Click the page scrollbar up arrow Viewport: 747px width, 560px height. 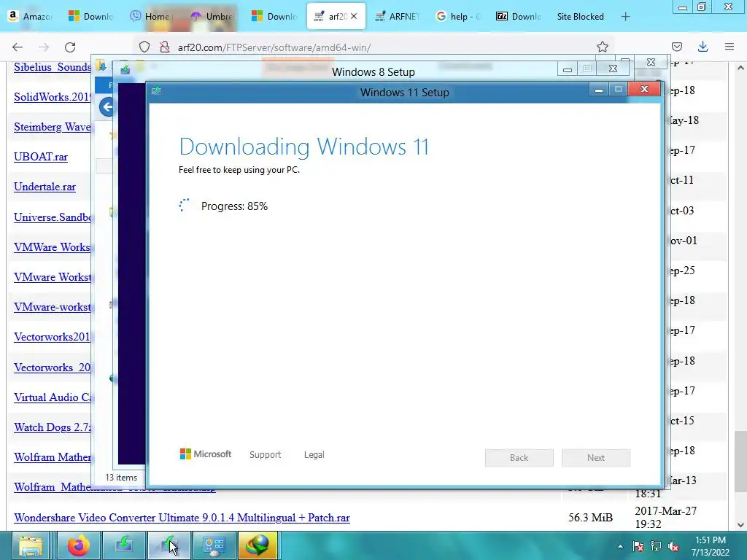740,68
